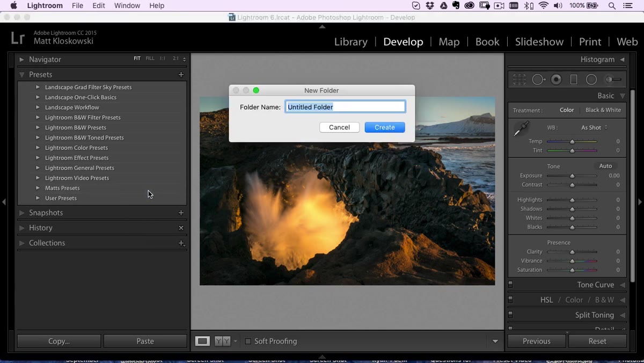The width and height of the screenshot is (644, 363).
Task: Pick the White Balance eyedropper tool
Action: coord(521,129)
